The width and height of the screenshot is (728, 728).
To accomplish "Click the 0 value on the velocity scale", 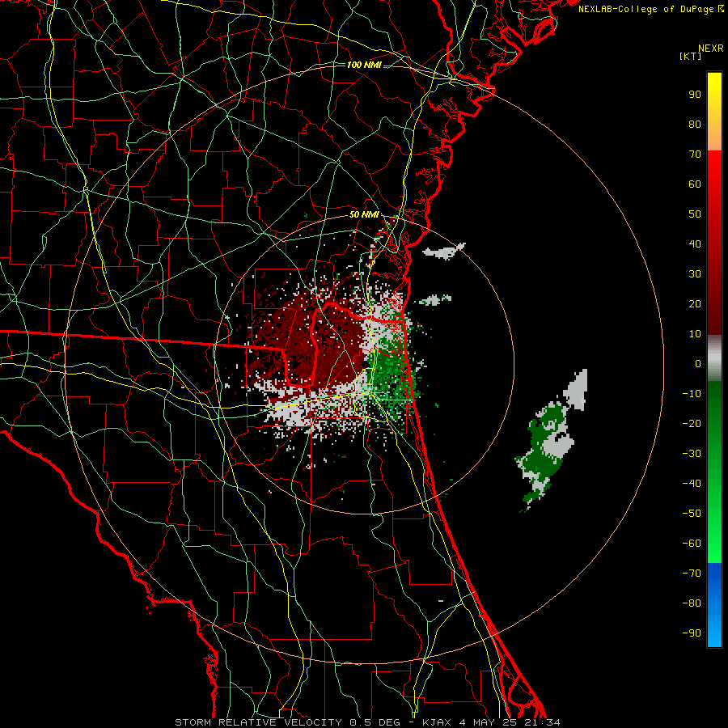I will click(x=698, y=364).
